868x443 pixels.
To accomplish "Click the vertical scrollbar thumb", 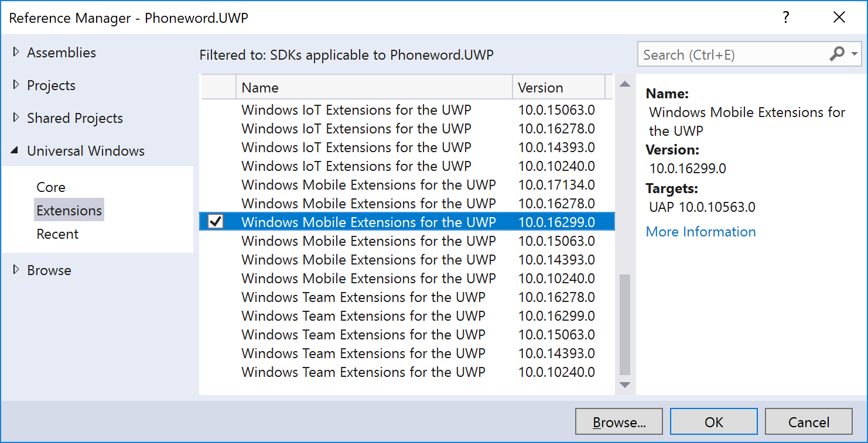I will click(x=625, y=325).
